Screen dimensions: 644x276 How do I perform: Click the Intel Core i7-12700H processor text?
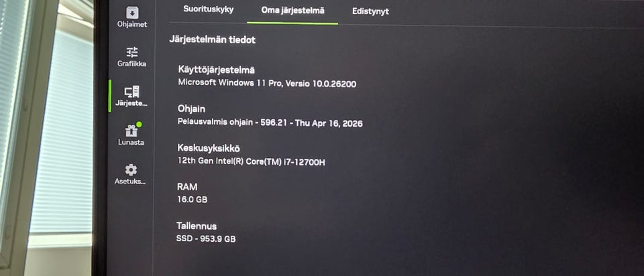(x=251, y=161)
